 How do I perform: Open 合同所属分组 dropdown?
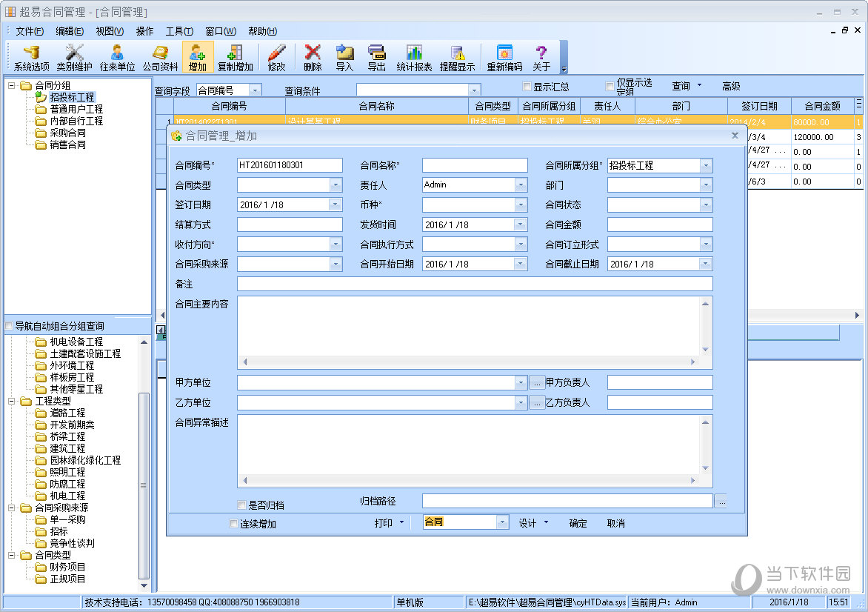(x=705, y=165)
